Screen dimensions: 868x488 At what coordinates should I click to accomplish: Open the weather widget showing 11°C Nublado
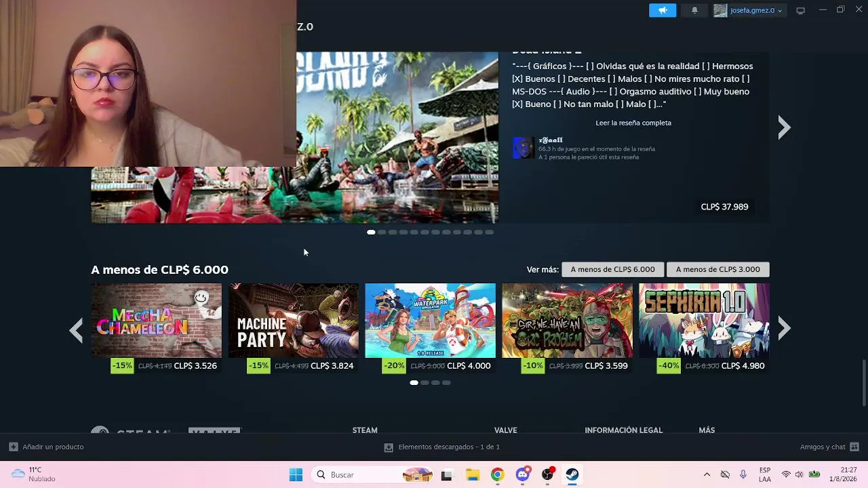34,474
